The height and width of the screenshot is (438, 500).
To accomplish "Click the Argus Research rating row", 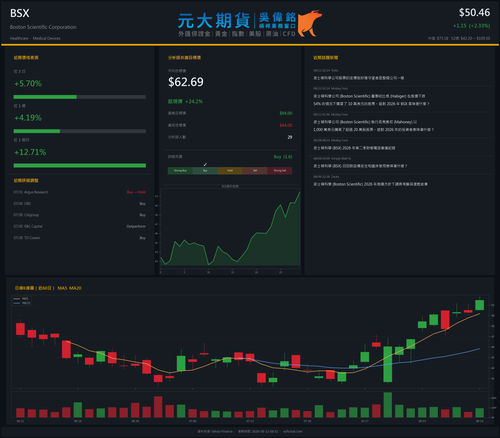I will 79,192.
